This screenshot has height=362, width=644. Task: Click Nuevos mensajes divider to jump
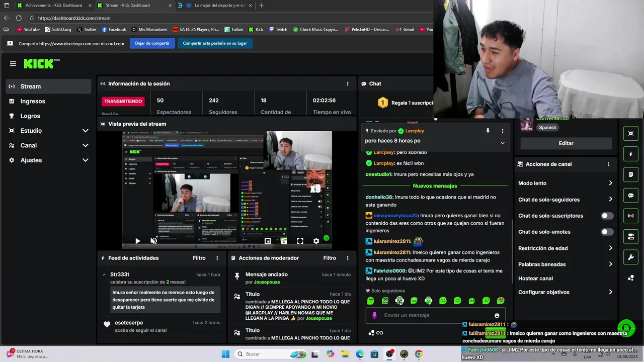point(435,186)
